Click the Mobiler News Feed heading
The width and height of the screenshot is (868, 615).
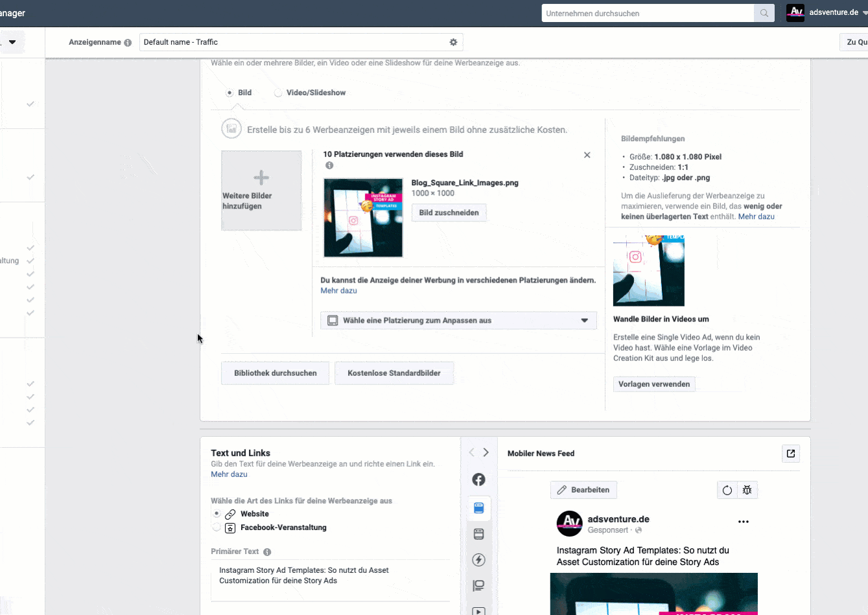pyautogui.click(x=541, y=454)
